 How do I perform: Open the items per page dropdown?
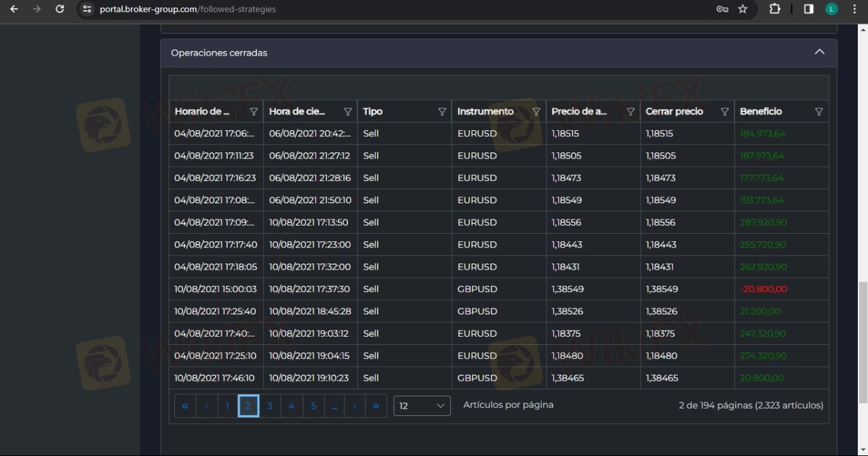(422, 406)
